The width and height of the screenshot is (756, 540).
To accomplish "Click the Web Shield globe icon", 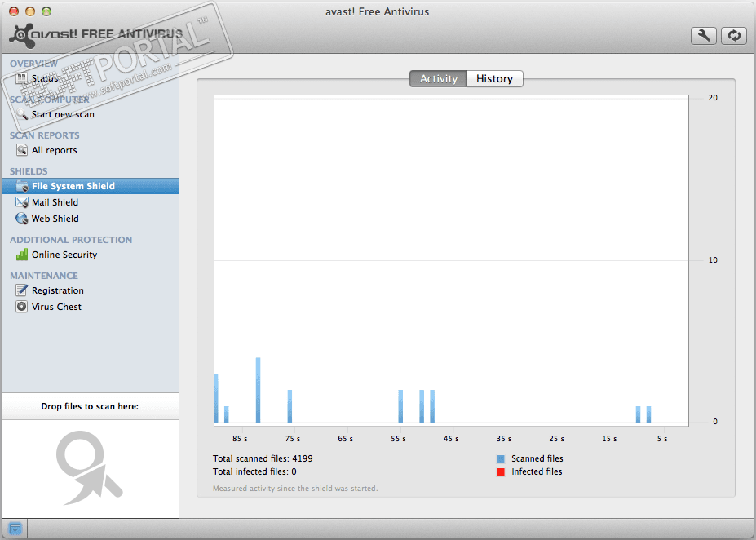I will [x=22, y=219].
